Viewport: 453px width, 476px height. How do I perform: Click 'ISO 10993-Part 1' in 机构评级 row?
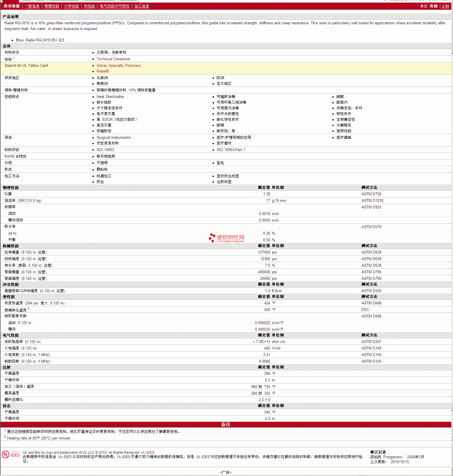[231, 150]
